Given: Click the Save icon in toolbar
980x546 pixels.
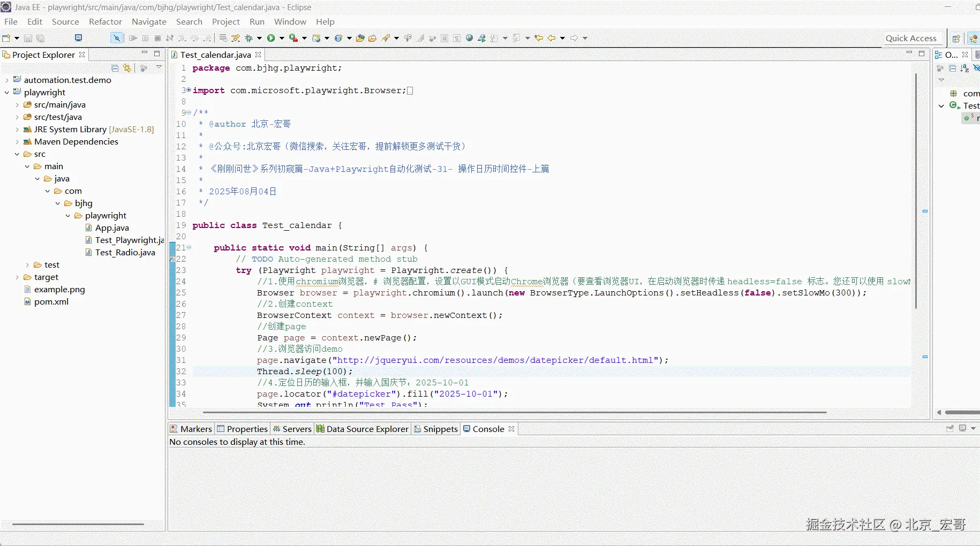Looking at the screenshot, I should point(28,38).
